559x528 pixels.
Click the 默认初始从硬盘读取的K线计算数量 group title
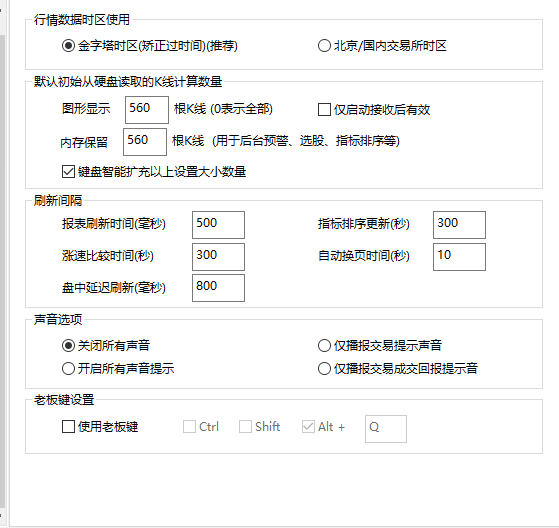click(128, 82)
